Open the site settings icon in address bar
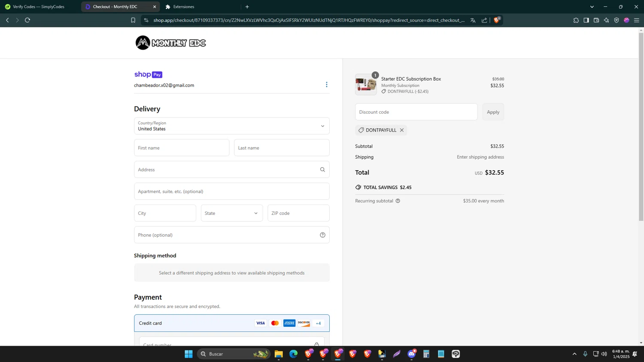Screen dimensions: 644x362 [146, 20]
